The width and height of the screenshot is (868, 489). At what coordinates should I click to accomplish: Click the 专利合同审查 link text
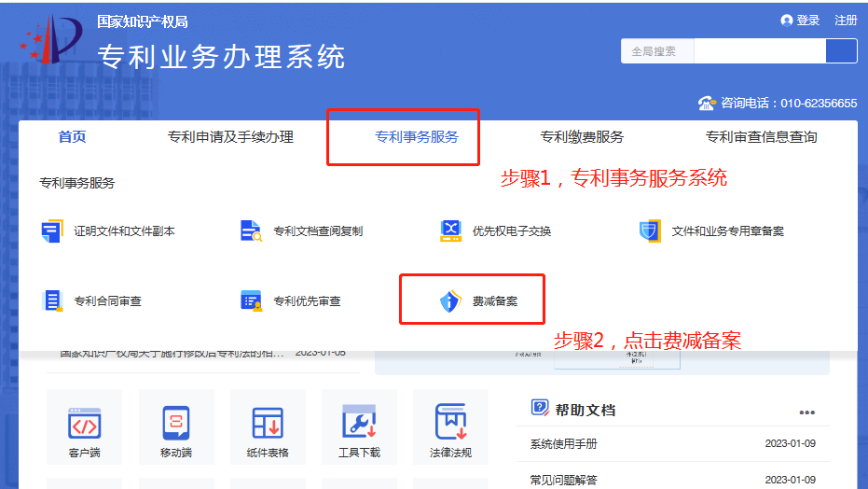pos(108,300)
